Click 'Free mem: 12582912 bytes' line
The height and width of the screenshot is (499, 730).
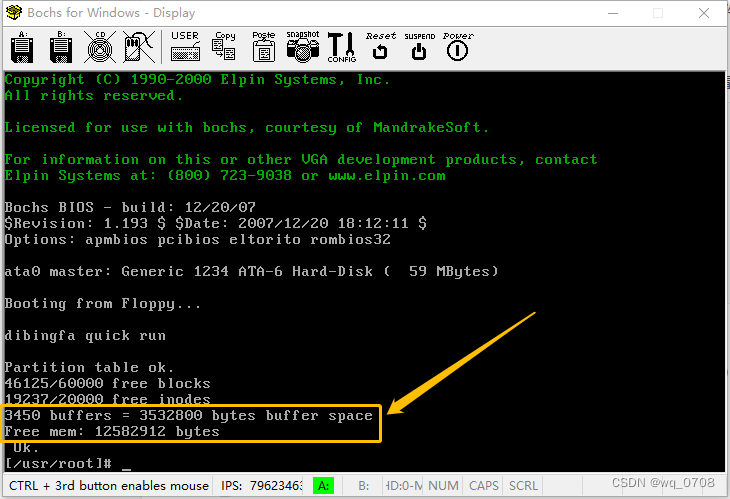[112, 432]
